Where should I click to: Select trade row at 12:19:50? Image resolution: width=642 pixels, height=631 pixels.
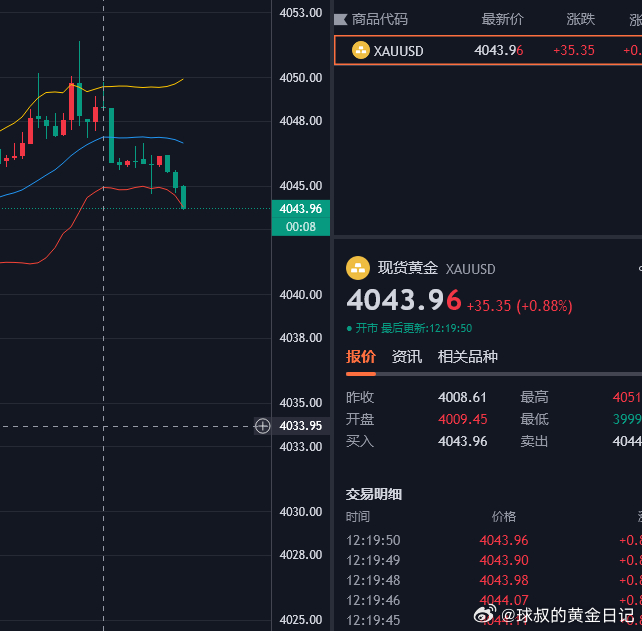point(494,541)
